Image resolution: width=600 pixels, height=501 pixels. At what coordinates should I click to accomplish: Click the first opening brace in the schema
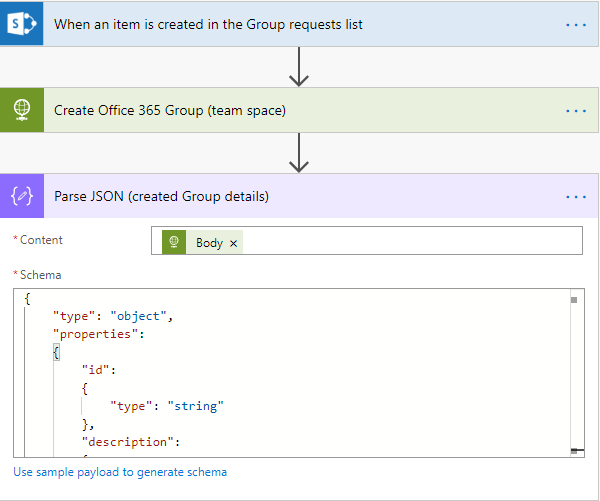click(27, 299)
